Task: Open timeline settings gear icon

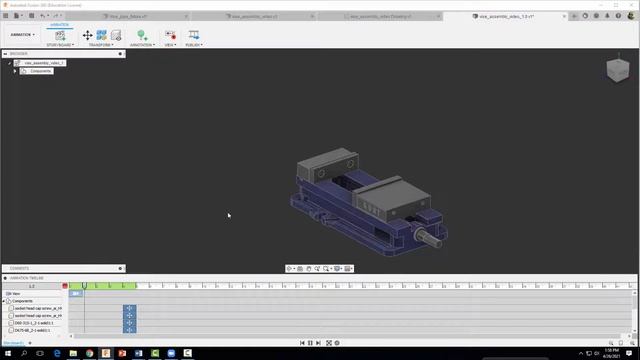Action: [x=337, y=343]
